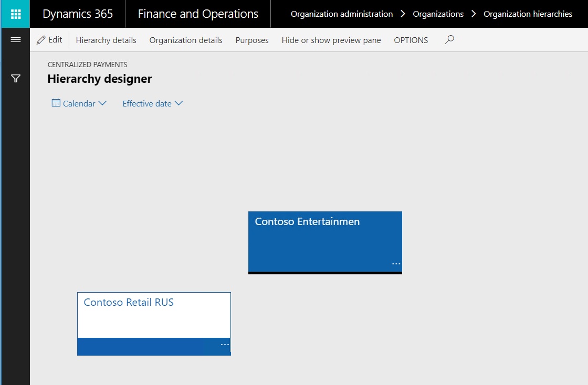Expand the Calendar dropdown
The image size is (588, 385).
(x=79, y=103)
